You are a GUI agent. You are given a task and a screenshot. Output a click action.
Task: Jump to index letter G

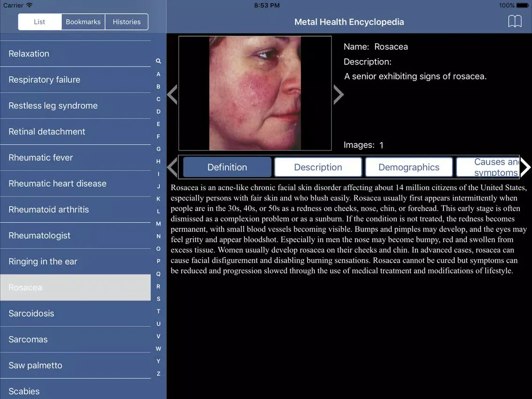coord(158,149)
